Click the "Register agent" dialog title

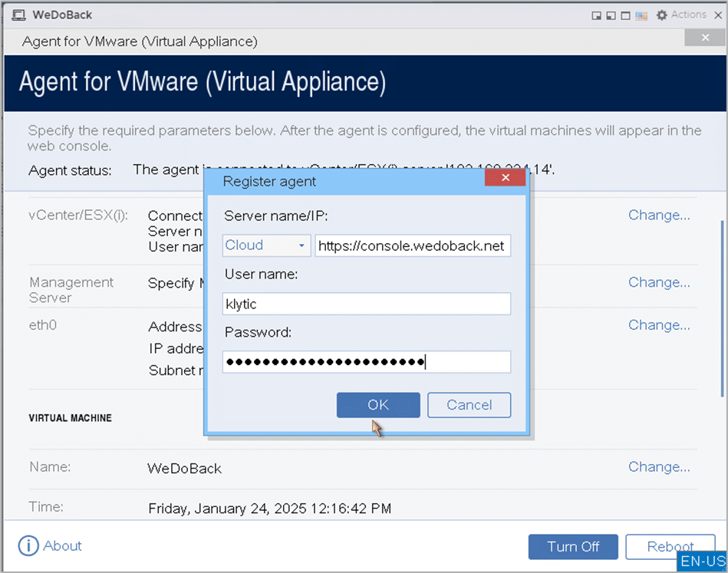click(269, 181)
